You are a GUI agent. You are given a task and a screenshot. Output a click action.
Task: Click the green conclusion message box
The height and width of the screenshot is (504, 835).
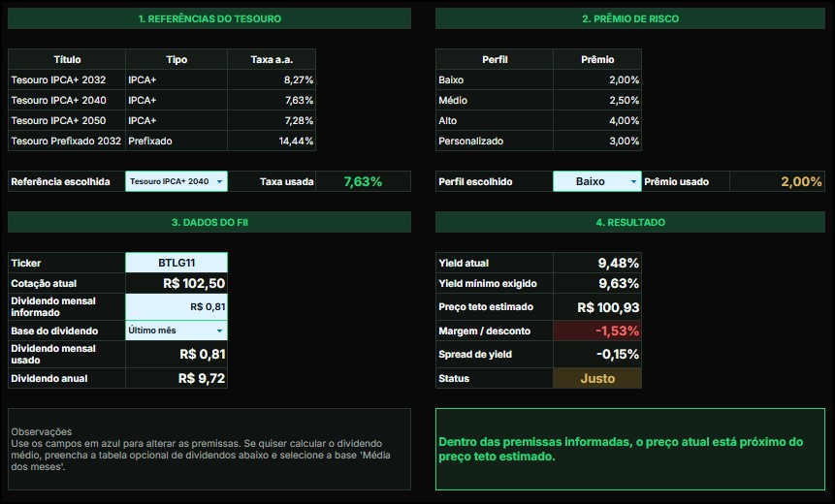(x=630, y=449)
